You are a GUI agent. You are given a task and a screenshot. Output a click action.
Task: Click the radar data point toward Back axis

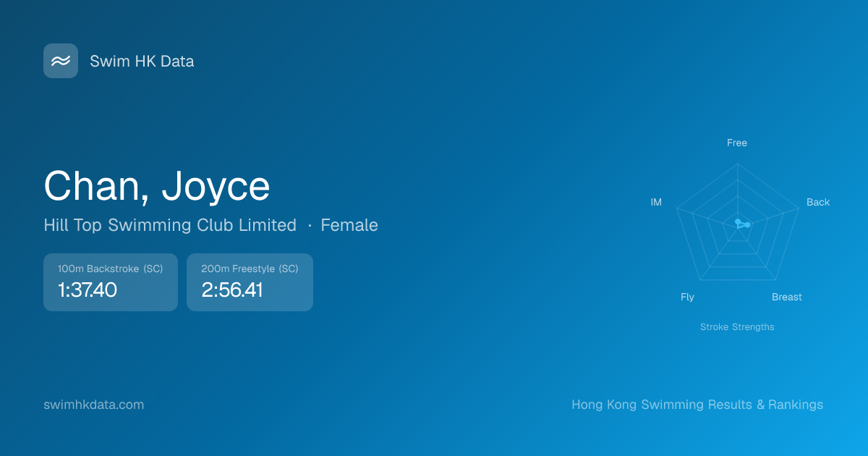(x=748, y=224)
